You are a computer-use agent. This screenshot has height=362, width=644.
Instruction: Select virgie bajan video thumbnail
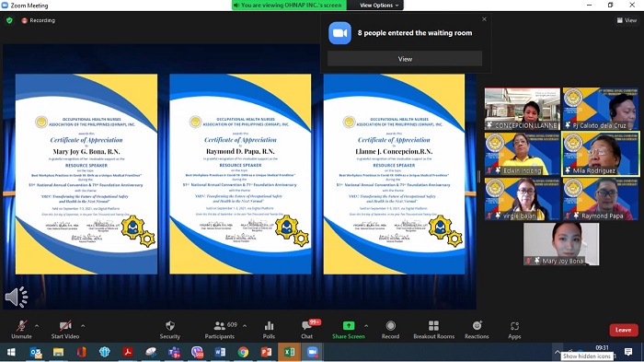click(522, 199)
